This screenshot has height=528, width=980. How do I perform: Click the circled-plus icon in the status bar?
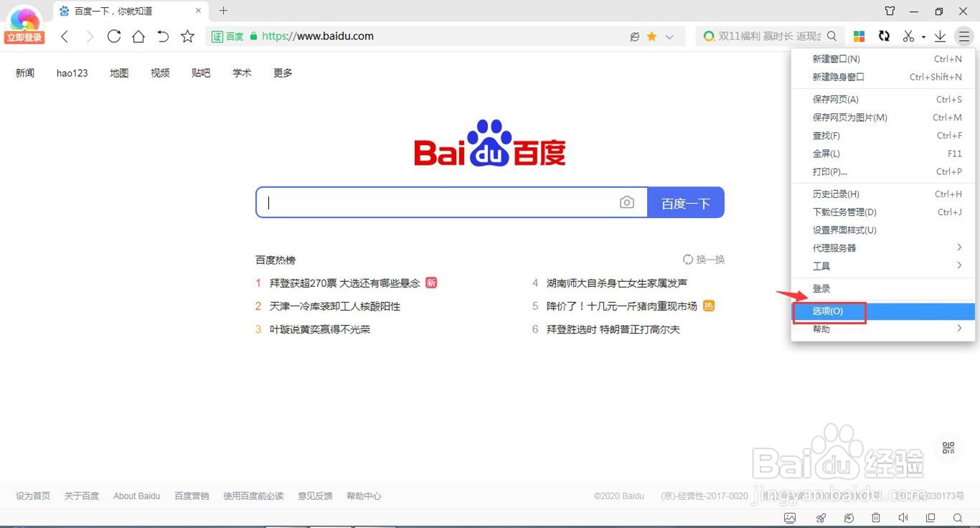[849, 518]
